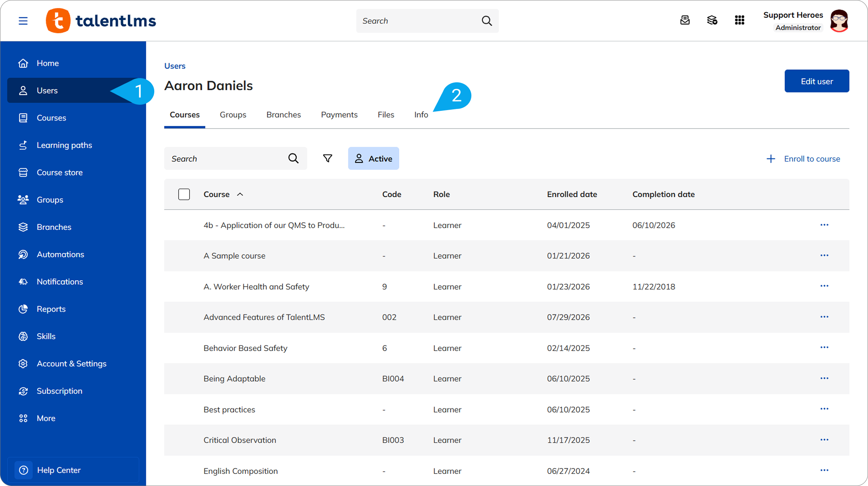Go to Home in the sidebar
Viewport: 868px width, 486px height.
pyautogui.click(x=73, y=63)
